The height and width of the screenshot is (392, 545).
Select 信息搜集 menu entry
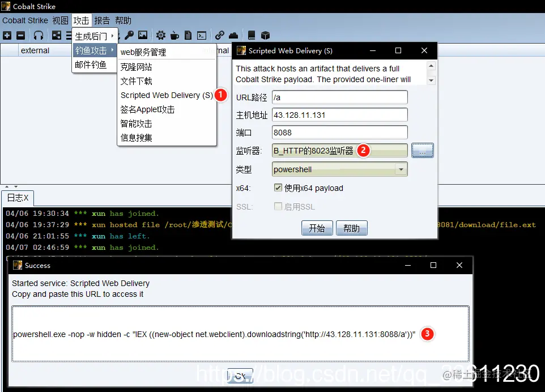[x=167, y=138]
